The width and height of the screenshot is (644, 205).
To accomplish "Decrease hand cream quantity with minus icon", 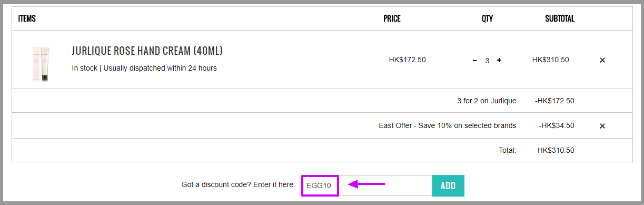I will [x=474, y=61].
